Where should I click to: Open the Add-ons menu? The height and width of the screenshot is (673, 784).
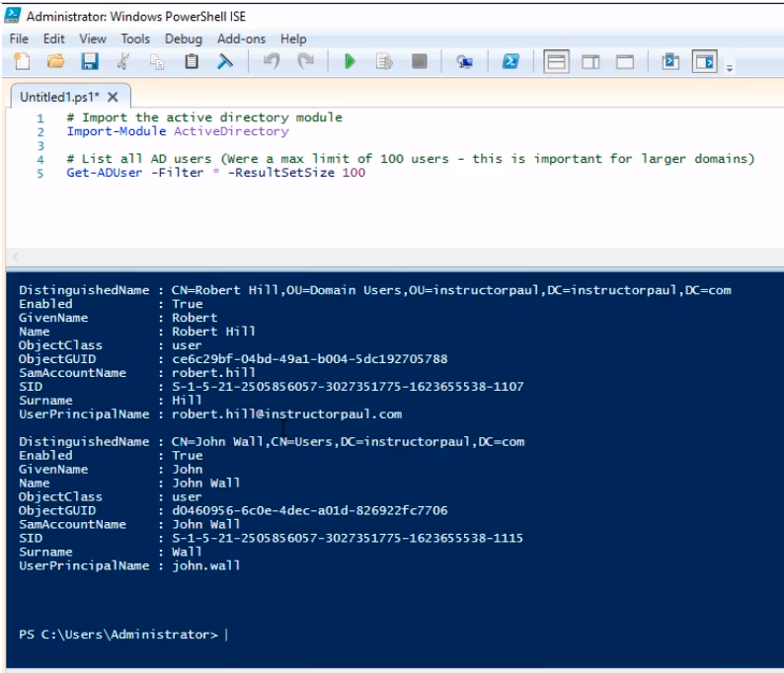click(243, 38)
